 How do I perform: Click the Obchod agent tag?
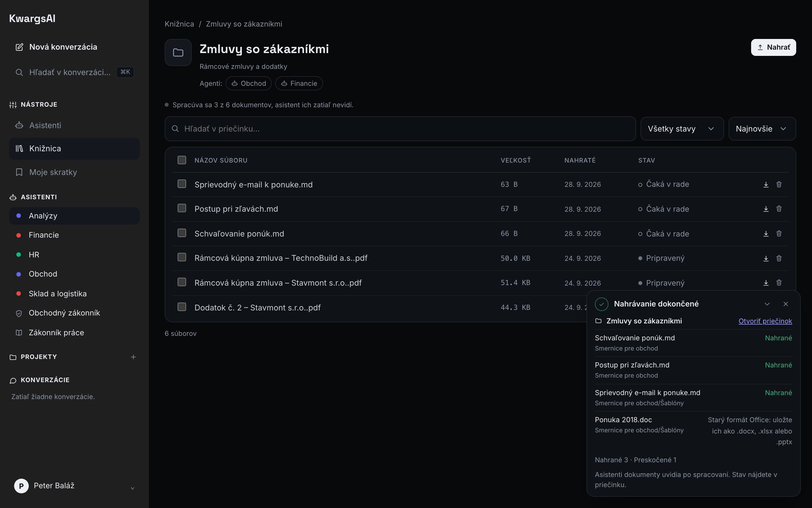(x=249, y=83)
